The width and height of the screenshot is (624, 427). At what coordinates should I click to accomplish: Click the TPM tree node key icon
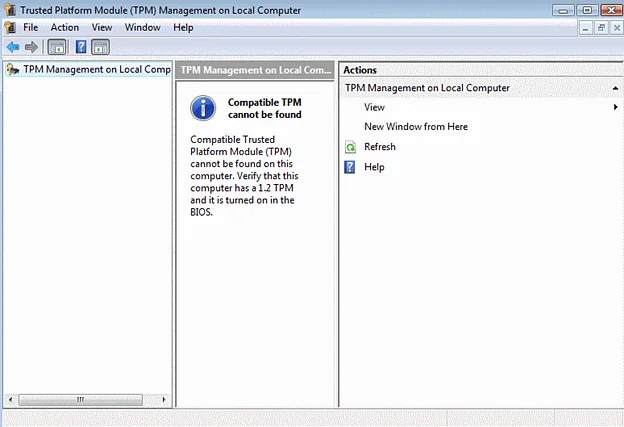pos(13,70)
